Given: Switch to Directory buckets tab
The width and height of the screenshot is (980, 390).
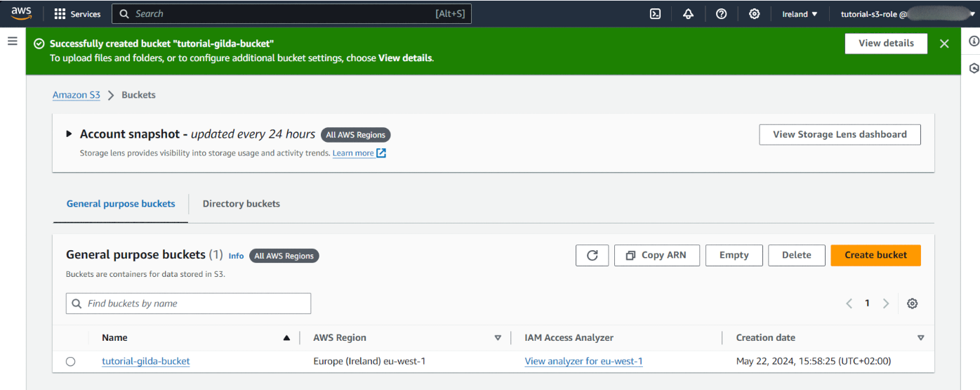Looking at the screenshot, I should [x=241, y=204].
